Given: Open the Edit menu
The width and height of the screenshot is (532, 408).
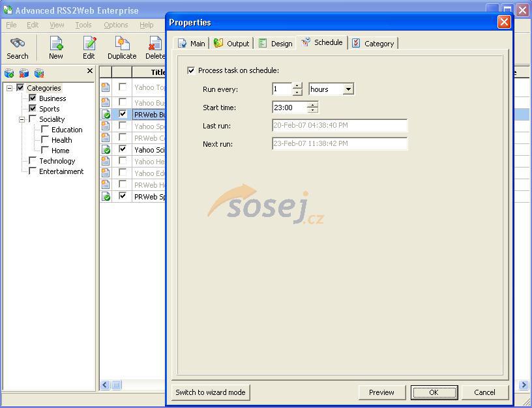Looking at the screenshot, I should 33,25.
